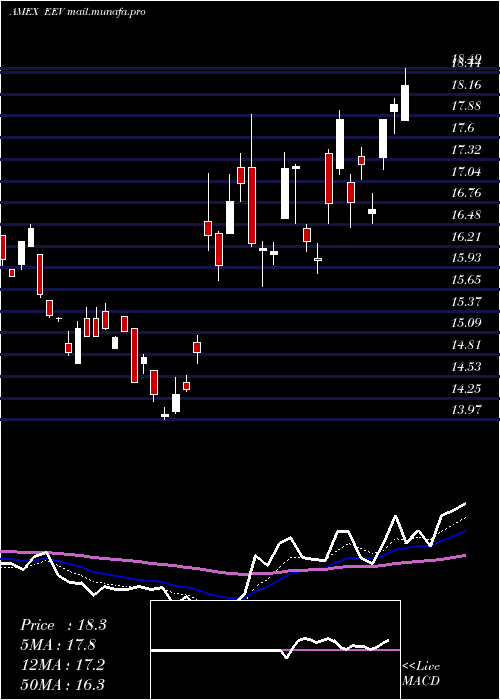
Task: Click the 16.76 price axis label
Action: 466,193
